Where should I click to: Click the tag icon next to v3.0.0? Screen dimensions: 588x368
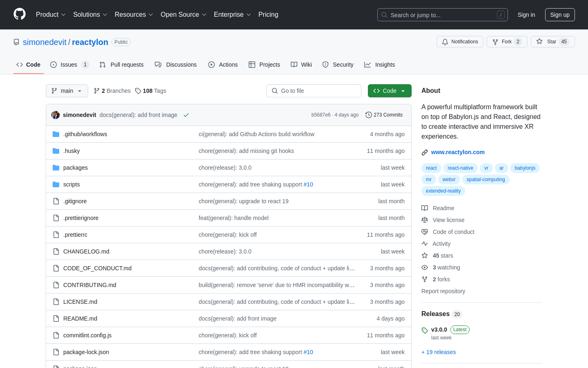(425, 330)
